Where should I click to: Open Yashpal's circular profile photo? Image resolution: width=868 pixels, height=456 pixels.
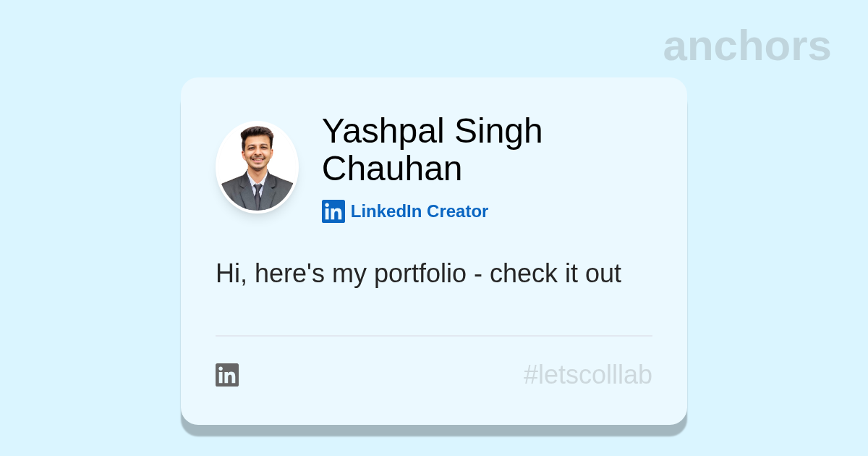pyautogui.click(x=257, y=167)
